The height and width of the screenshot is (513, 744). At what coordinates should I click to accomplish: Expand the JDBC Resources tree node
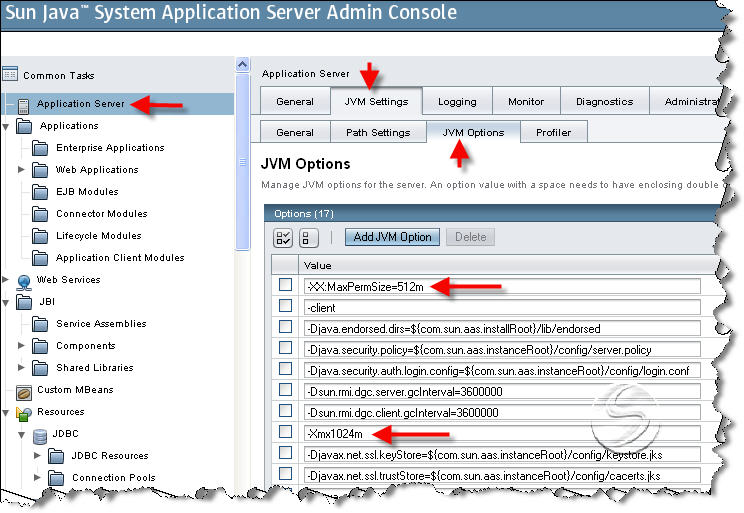click(37, 456)
